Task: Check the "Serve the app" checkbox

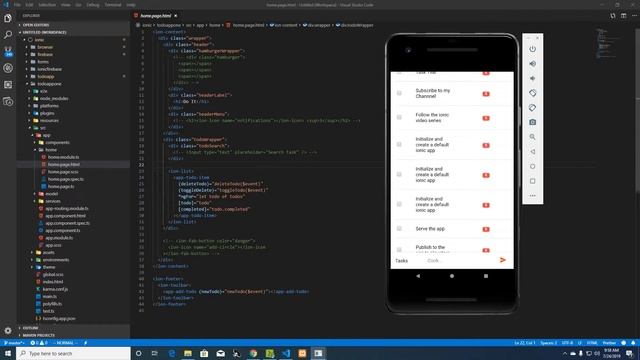Action: [x=399, y=228]
